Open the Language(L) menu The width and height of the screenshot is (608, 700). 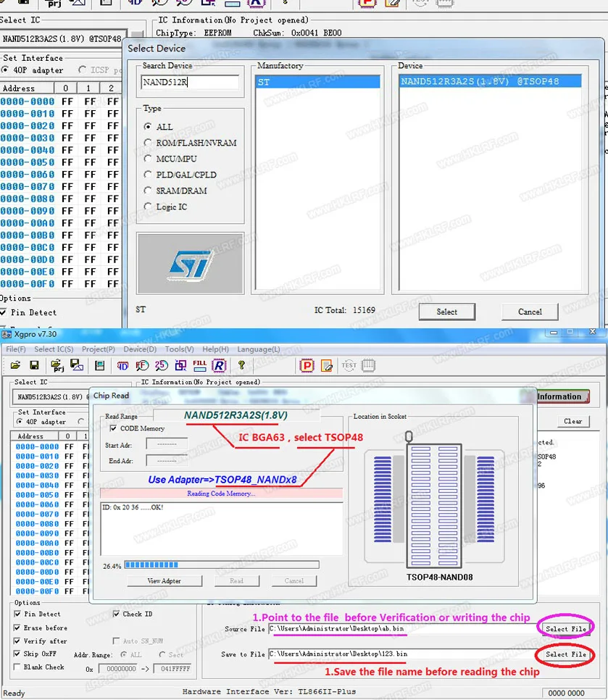tap(259, 349)
